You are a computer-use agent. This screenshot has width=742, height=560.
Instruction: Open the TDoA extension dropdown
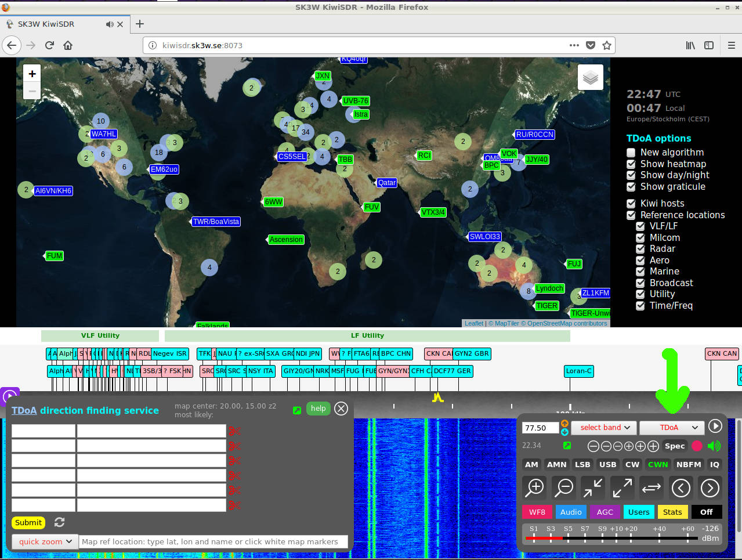point(672,428)
